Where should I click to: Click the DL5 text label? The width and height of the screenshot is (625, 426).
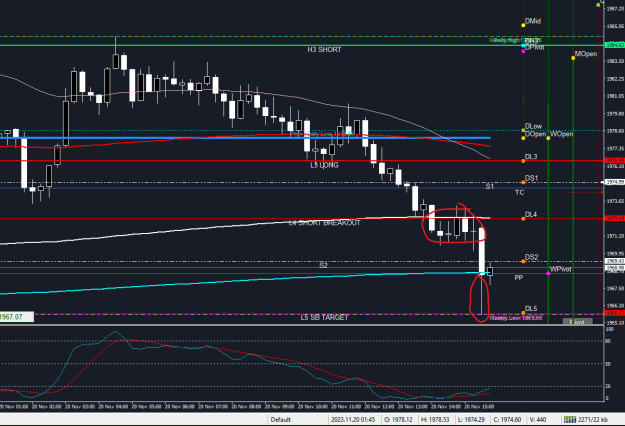[x=531, y=309]
